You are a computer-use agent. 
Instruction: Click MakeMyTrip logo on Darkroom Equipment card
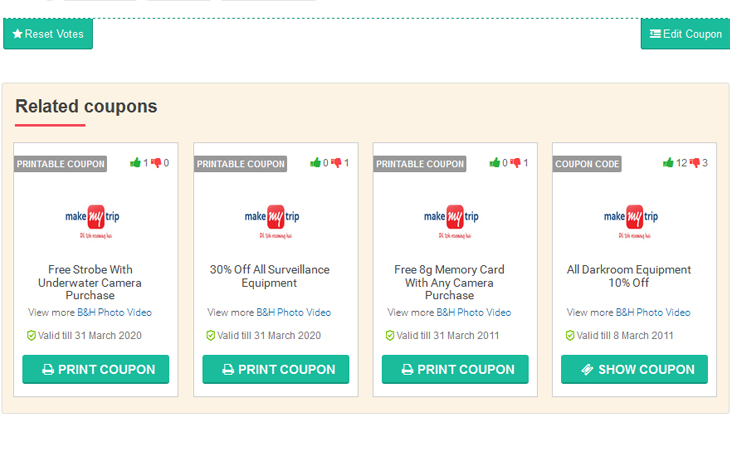pos(631,220)
